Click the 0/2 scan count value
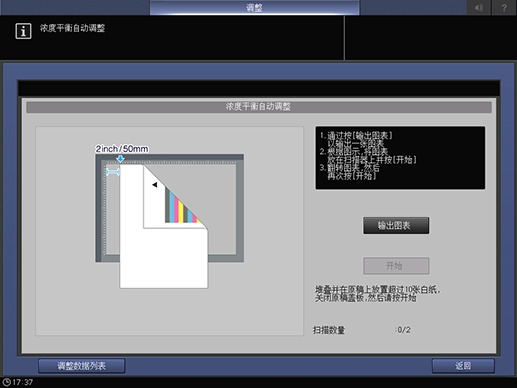Screen dimensions: 517x388 [x=403, y=330]
